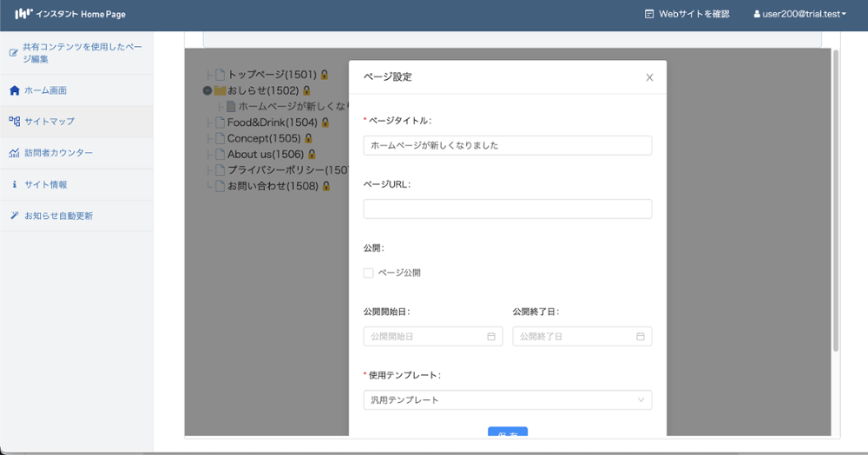The width and height of the screenshot is (868, 455).
Task: Click the blue 保存 button
Action: [x=507, y=433]
